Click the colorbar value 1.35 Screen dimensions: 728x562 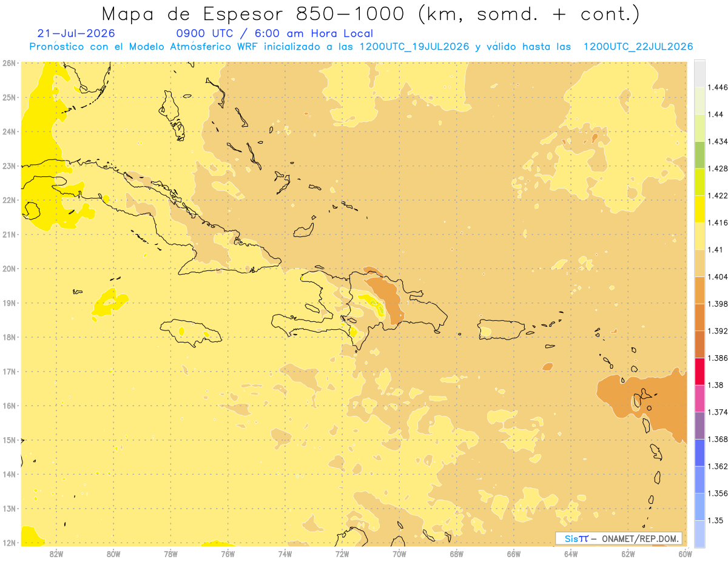716,521
